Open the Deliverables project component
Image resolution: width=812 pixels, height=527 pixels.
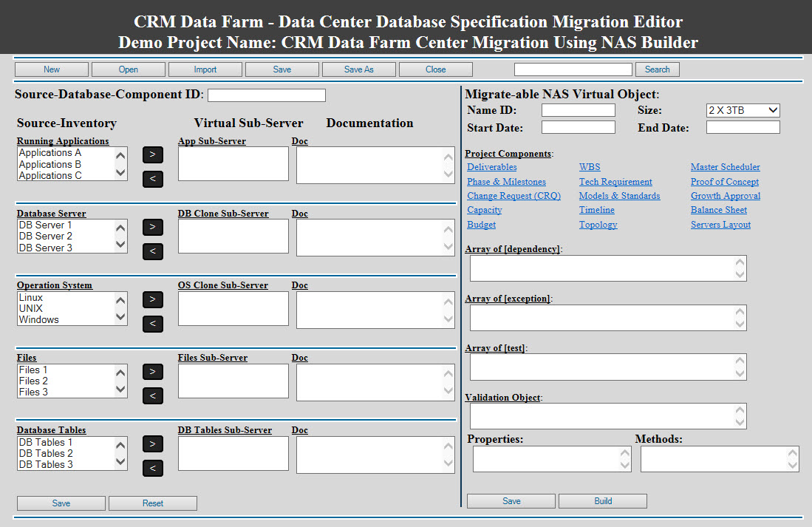pos(491,166)
